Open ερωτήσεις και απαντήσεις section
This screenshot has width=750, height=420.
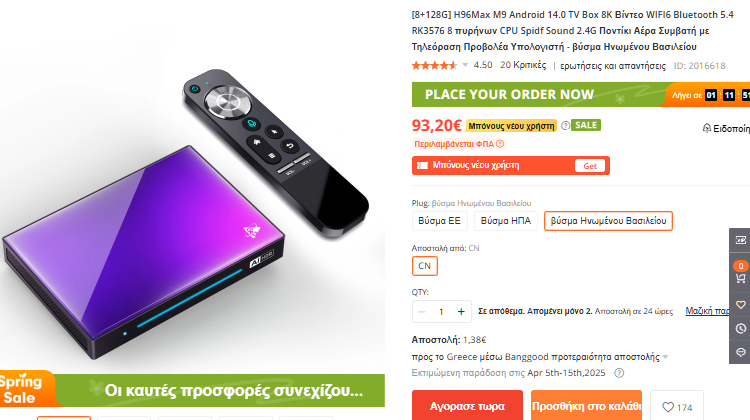click(613, 66)
